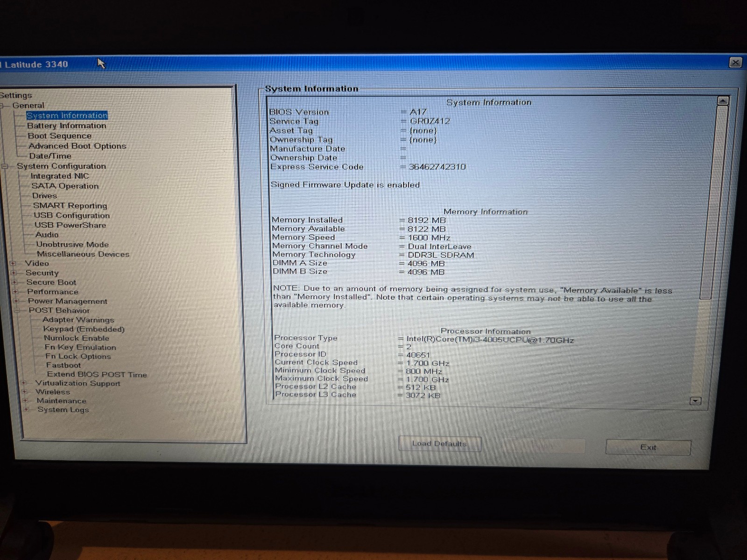Click the Video tree label
The image size is (747, 560).
[x=37, y=263]
